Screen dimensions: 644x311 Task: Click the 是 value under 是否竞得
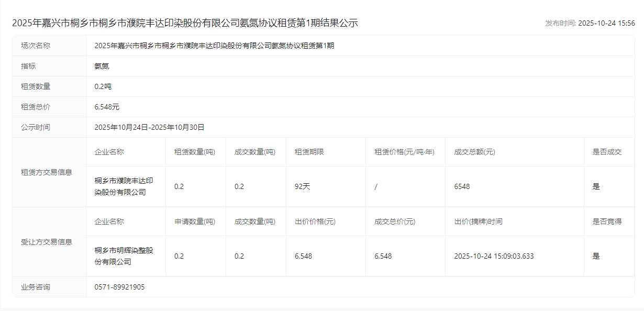pos(596,256)
